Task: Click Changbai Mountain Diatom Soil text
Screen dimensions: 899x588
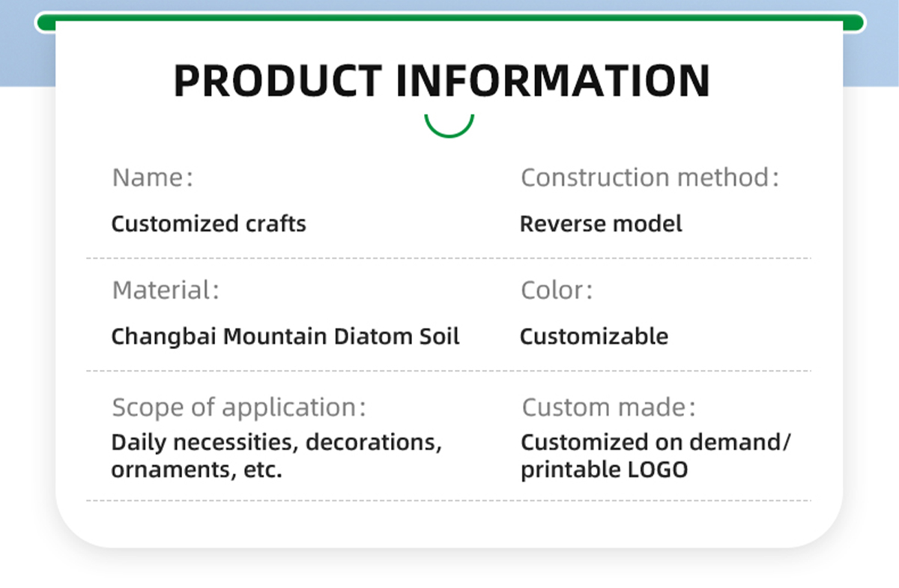Action: click(285, 336)
